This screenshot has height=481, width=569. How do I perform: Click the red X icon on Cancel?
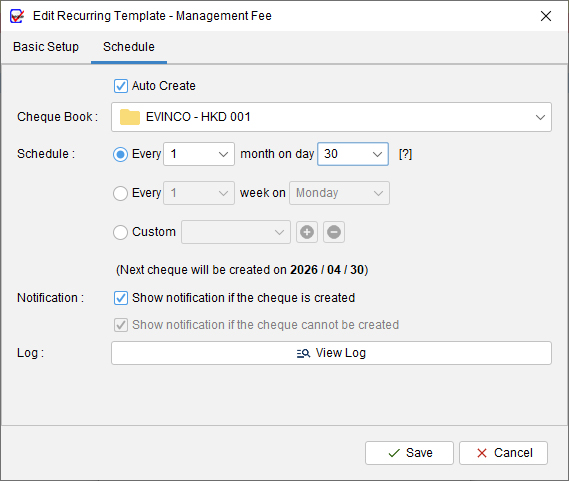click(x=482, y=453)
